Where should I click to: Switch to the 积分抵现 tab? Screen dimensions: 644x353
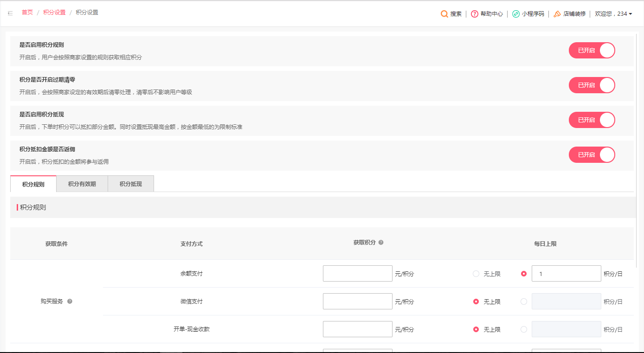(131, 184)
